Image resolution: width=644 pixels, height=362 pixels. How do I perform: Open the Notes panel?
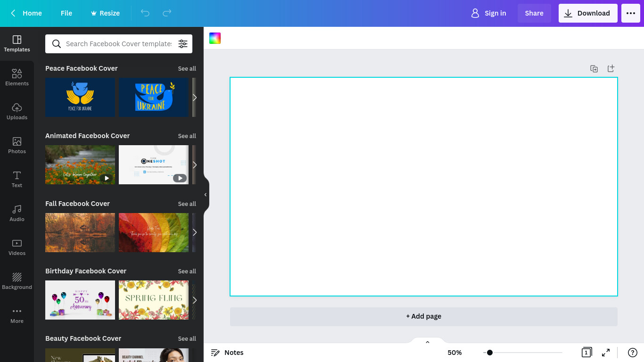tap(227, 353)
